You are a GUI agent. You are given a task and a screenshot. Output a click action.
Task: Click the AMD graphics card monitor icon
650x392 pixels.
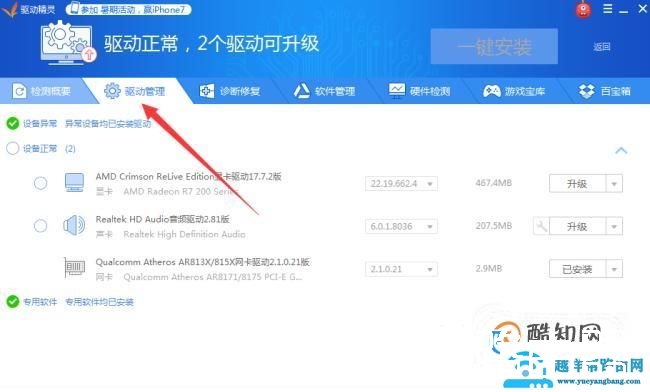click(x=75, y=183)
